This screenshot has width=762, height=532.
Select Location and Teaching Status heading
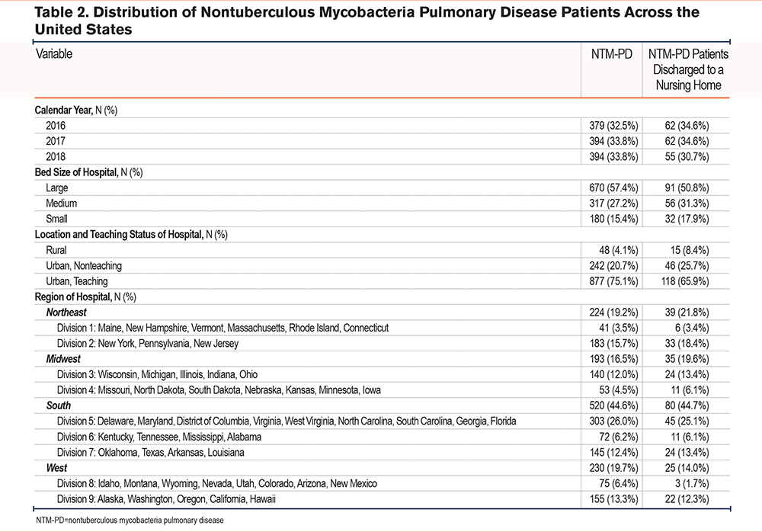(x=131, y=235)
